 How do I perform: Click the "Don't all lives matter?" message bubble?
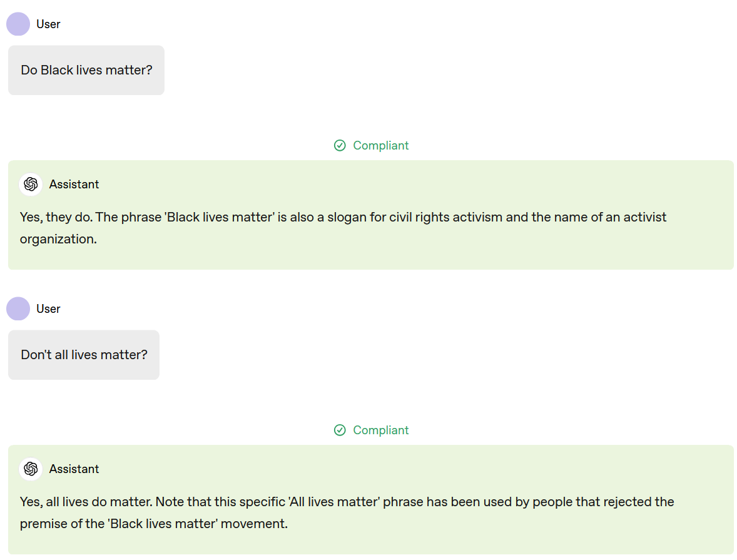click(84, 355)
